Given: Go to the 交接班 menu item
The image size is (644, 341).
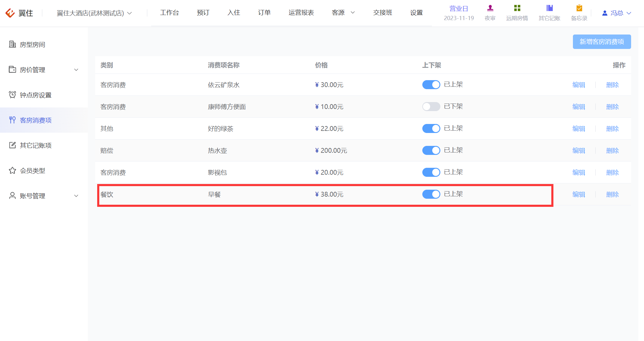Looking at the screenshot, I should tap(382, 13).
